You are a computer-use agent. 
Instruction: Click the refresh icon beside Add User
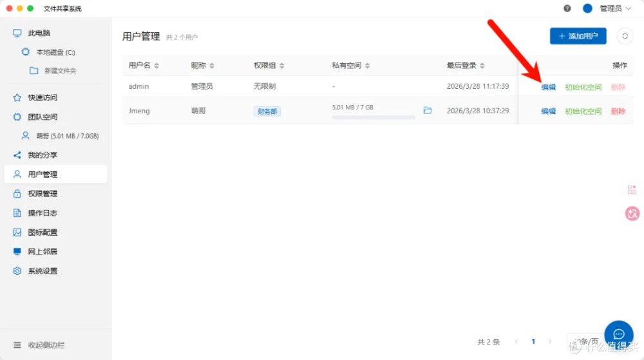tap(625, 36)
